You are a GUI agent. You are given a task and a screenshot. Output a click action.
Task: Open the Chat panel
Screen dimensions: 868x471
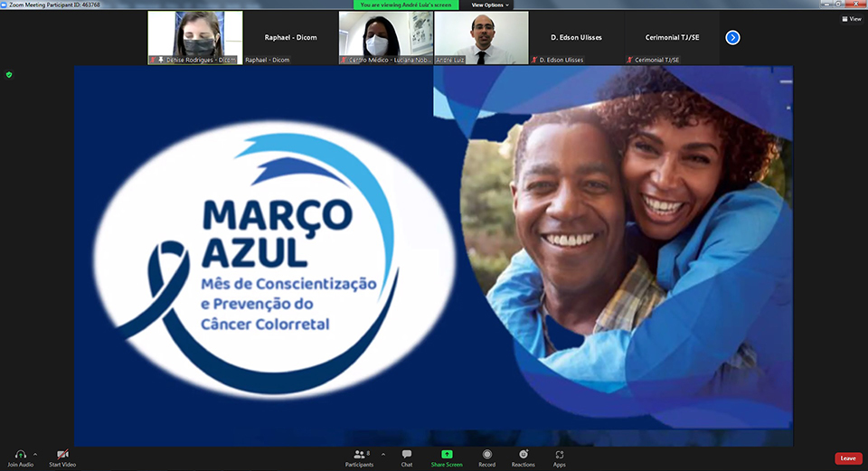[407, 454]
